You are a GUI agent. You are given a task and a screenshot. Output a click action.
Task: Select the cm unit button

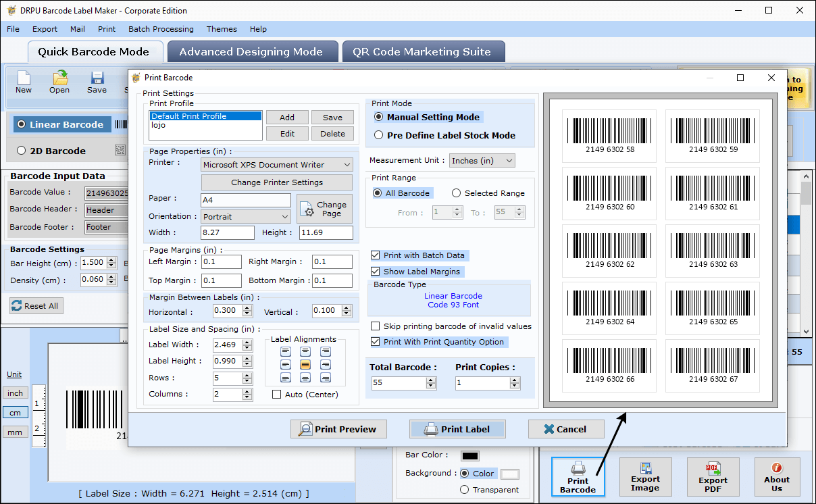(15, 412)
